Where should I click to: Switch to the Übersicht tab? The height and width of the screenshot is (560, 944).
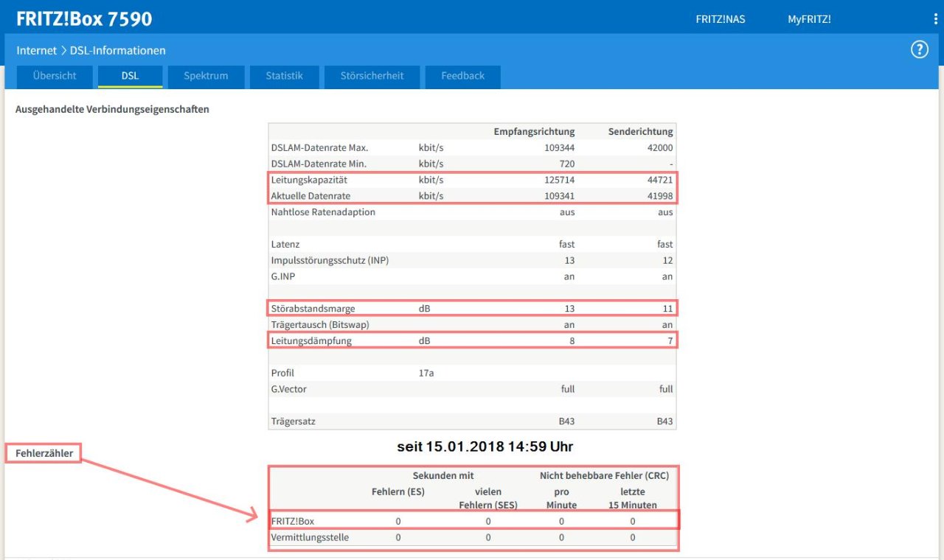point(55,76)
